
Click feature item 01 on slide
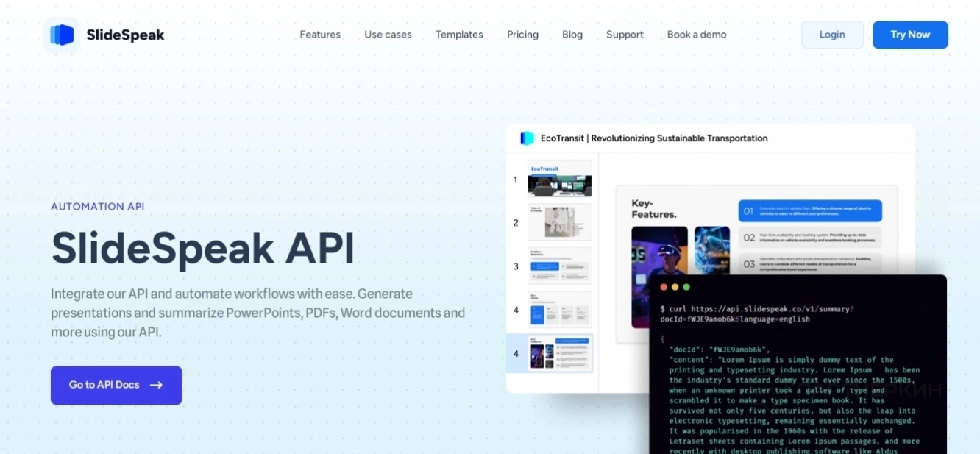(x=810, y=211)
